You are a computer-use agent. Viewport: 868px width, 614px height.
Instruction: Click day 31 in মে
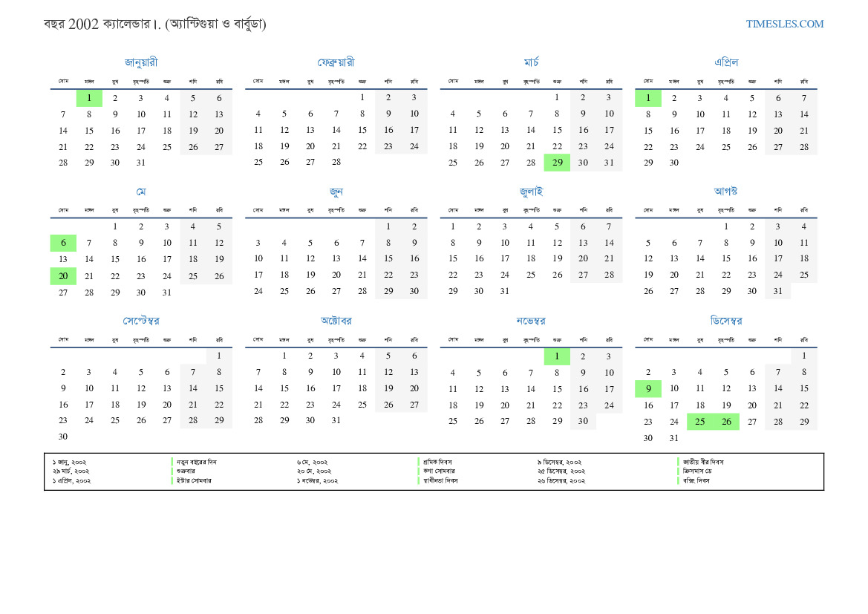coord(166,293)
